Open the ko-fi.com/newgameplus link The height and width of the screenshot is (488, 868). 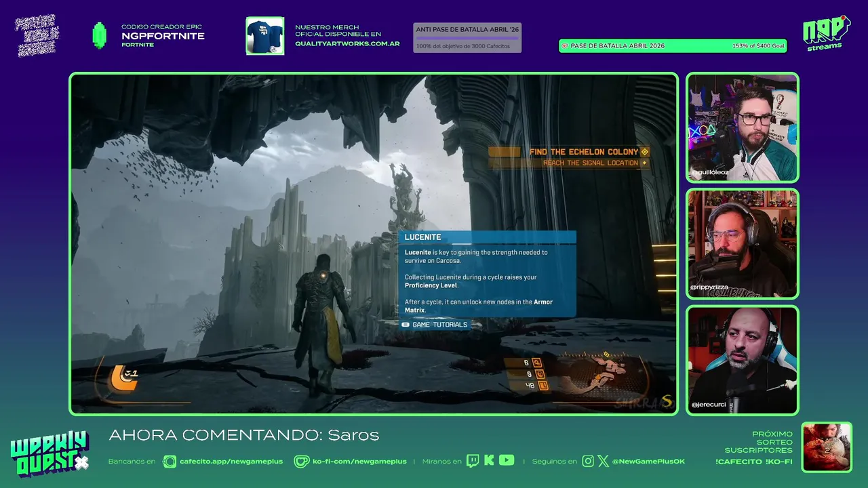tap(359, 462)
